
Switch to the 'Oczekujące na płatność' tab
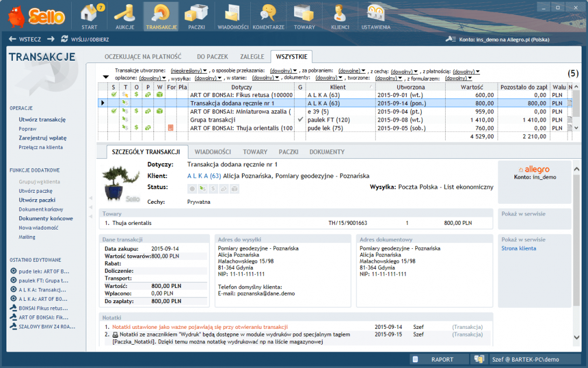(143, 57)
